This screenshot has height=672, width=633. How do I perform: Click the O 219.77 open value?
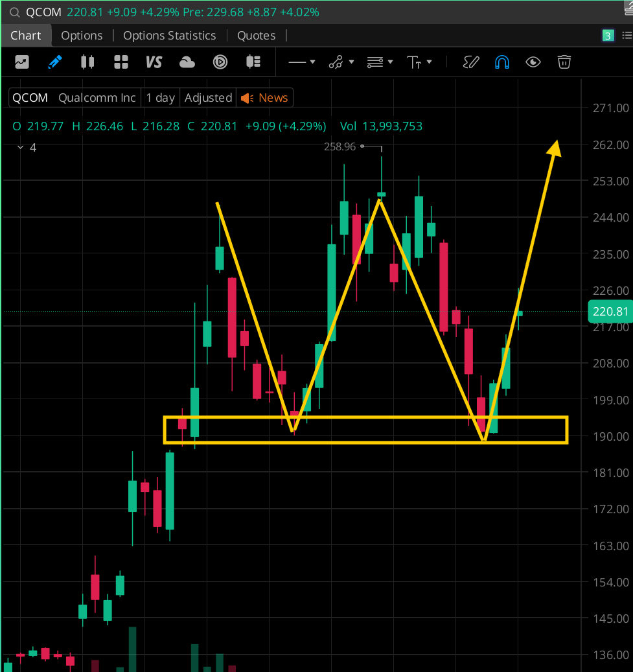(x=38, y=126)
